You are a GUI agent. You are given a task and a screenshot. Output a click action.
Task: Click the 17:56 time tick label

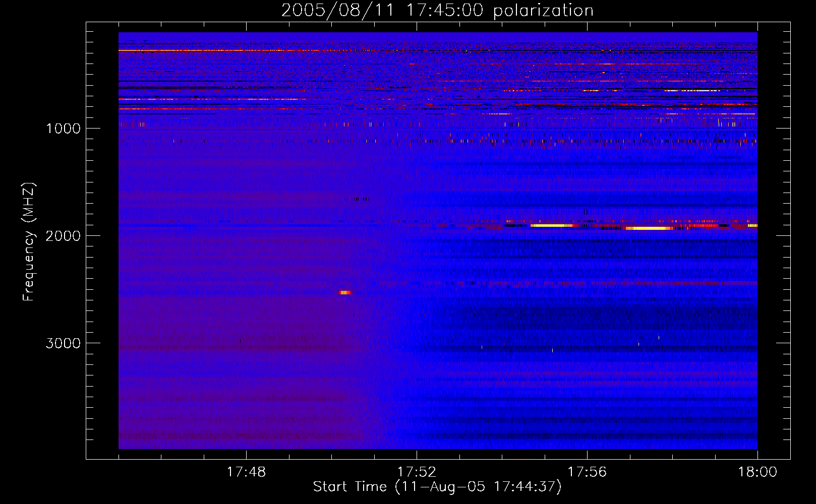coord(587,472)
